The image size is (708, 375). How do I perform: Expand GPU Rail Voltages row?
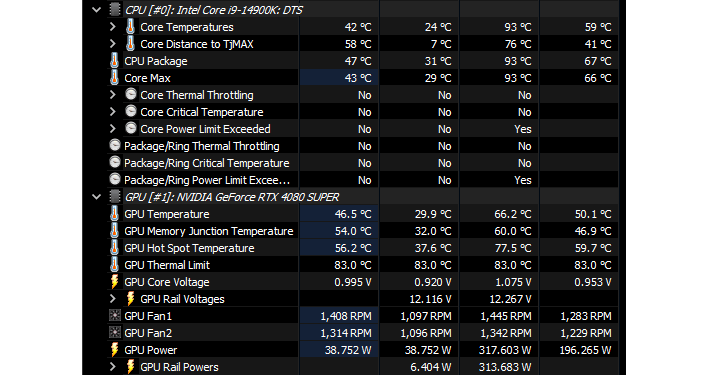tap(112, 299)
